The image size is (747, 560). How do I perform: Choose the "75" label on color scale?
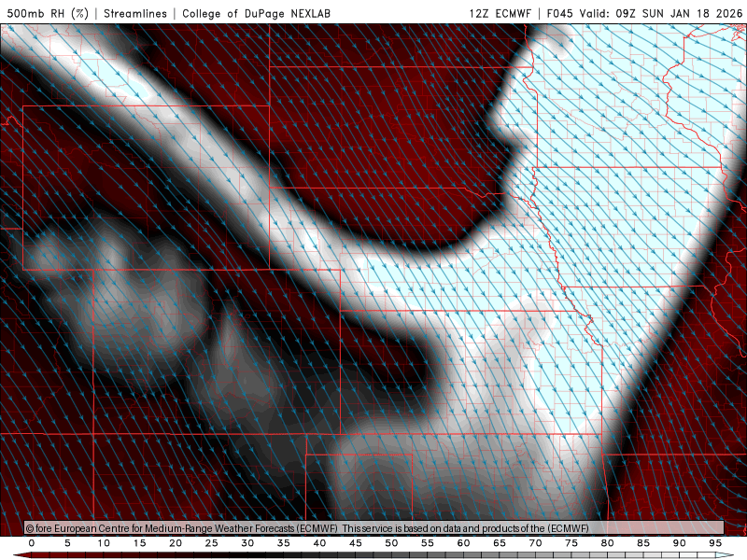coord(571,543)
